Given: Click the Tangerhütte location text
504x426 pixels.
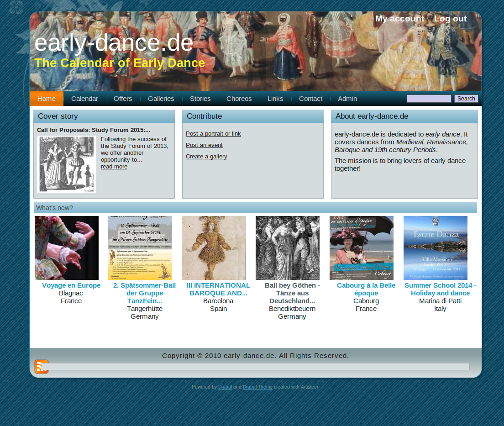Looking at the screenshot, I should click(x=145, y=309).
